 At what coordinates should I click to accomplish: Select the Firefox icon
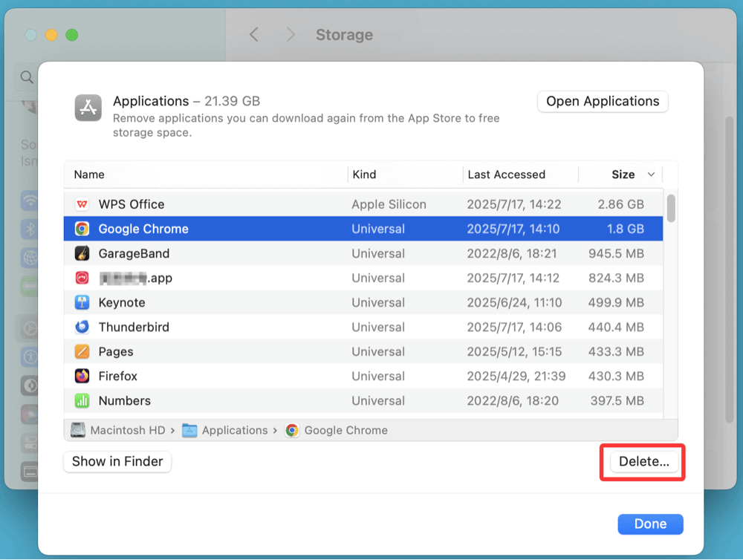pos(82,376)
